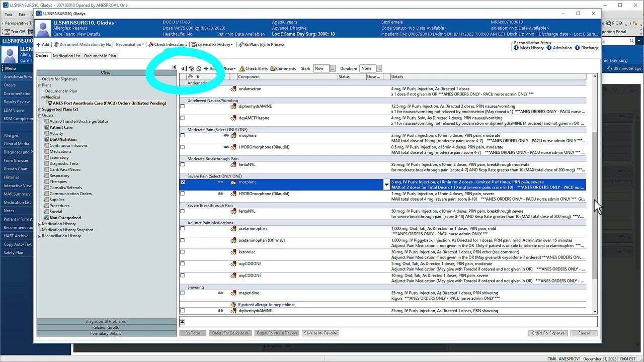Click the Rx Plans In Process icon

click(241, 45)
